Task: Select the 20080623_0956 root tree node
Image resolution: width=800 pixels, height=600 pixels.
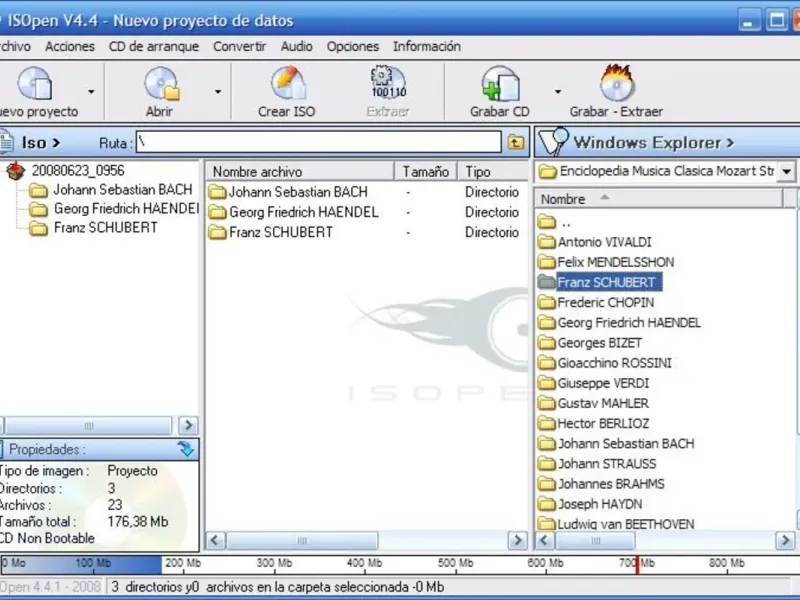Action: (x=78, y=170)
